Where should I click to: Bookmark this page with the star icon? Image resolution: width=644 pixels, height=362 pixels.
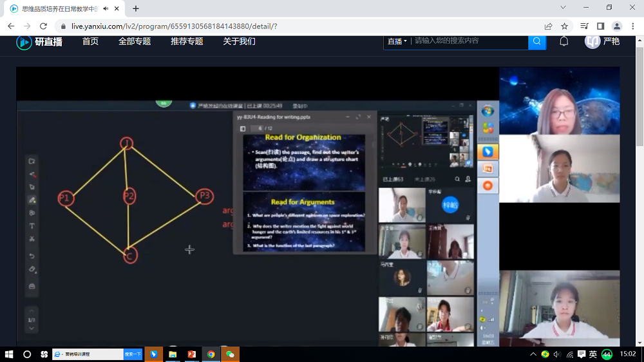[x=565, y=26]
